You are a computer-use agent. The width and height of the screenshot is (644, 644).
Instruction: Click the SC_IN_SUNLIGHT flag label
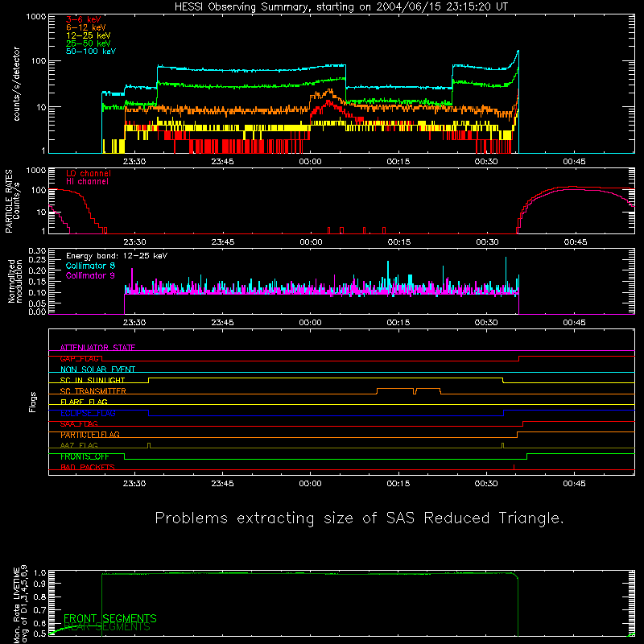pyautogui.click(x=93, y=380)
